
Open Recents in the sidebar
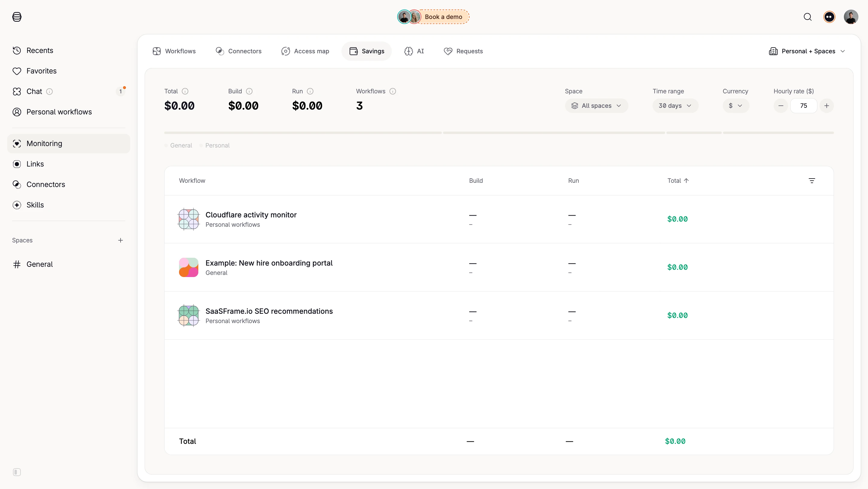click(68, 51)
